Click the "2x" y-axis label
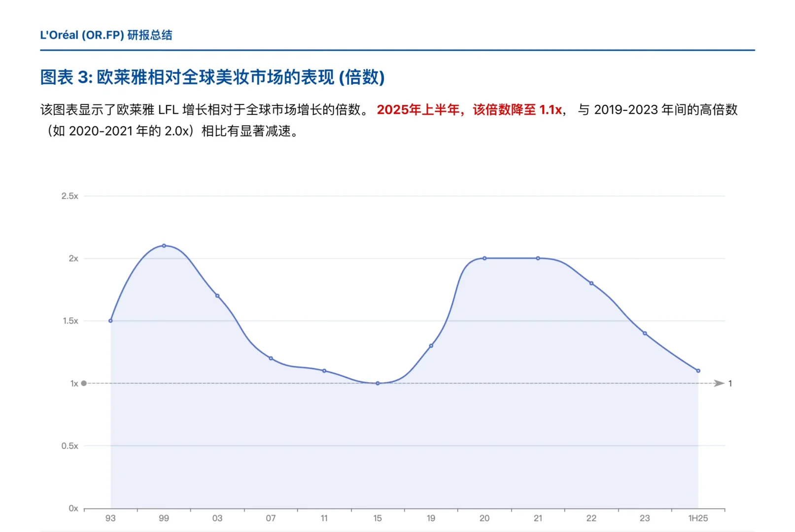 (x=73, y=259)
